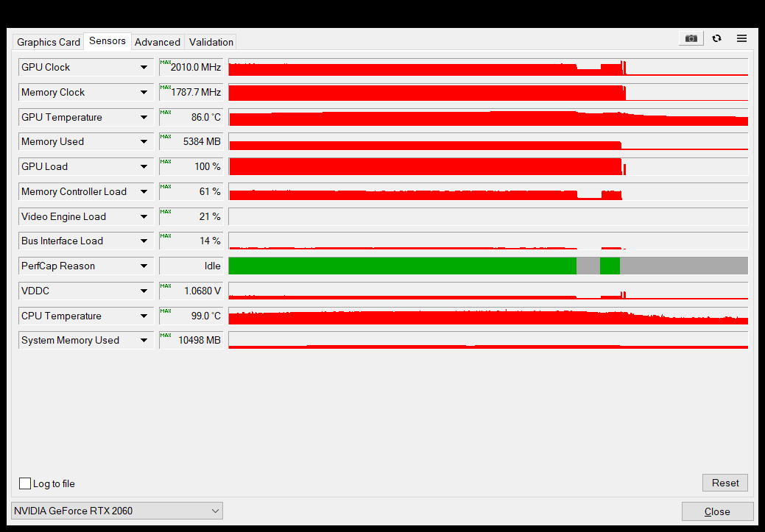This screenshot has height=532, width=765.
Task: Click the 1787.7 MHz Memory Clock value
Action: pos(191,92)
